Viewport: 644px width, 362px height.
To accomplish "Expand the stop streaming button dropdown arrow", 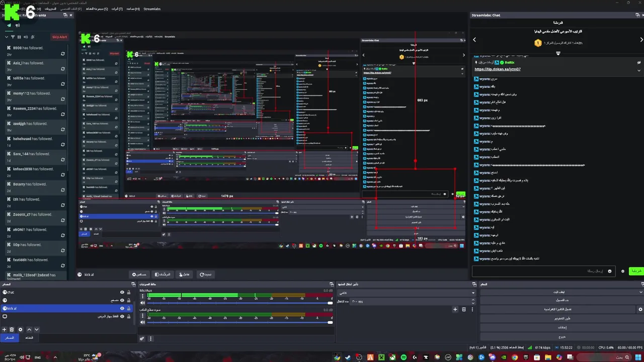I will click(x=641, y=292).
